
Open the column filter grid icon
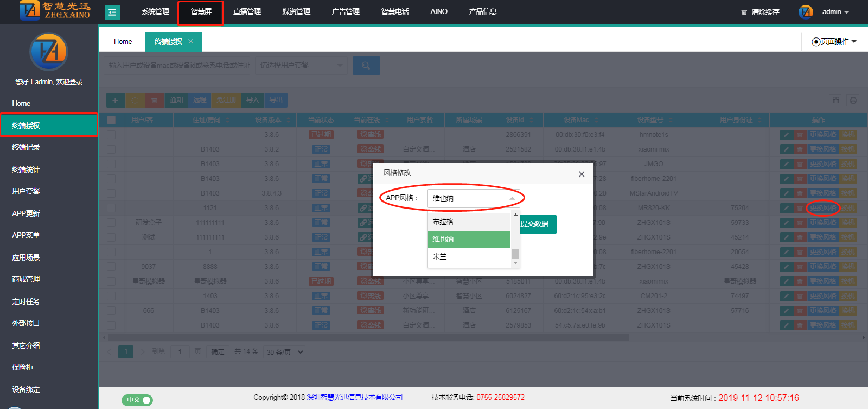[x=836, y=100]
